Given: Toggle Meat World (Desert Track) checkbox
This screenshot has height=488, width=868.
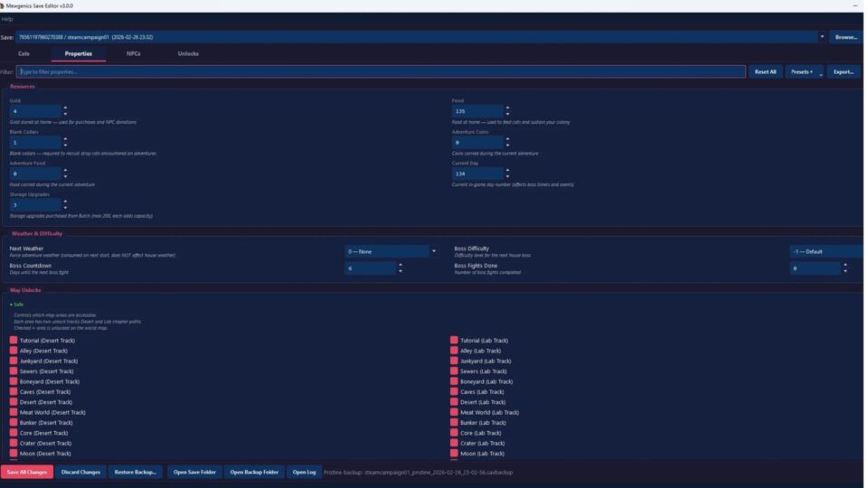Looking at the screenshot, I should pyautogui.click(x=14, y=412).
